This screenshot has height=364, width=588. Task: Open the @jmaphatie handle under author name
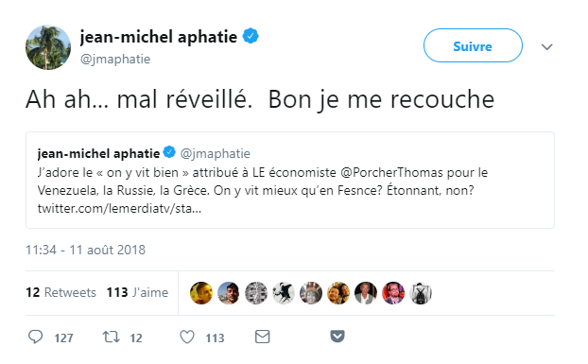click(115, 59)
